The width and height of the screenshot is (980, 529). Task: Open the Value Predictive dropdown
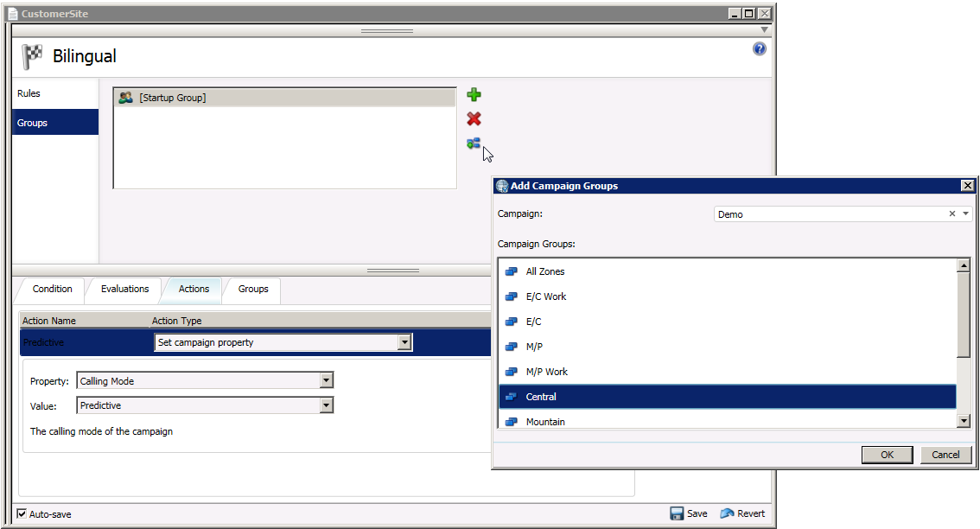click(x=326, y=405)
